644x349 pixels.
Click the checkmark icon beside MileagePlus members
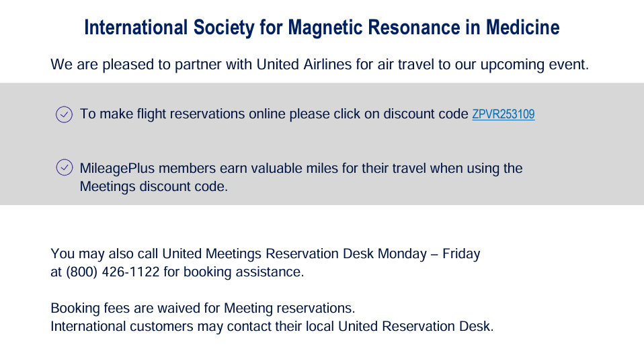click(64, 168)
